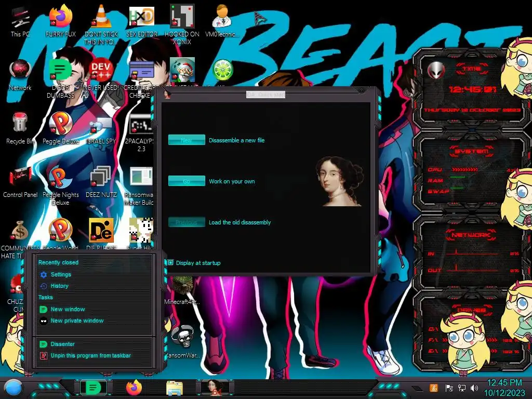Select the Peggle Deluxe desktop icon
Screen dimensions: 532x399
point(61,128)
